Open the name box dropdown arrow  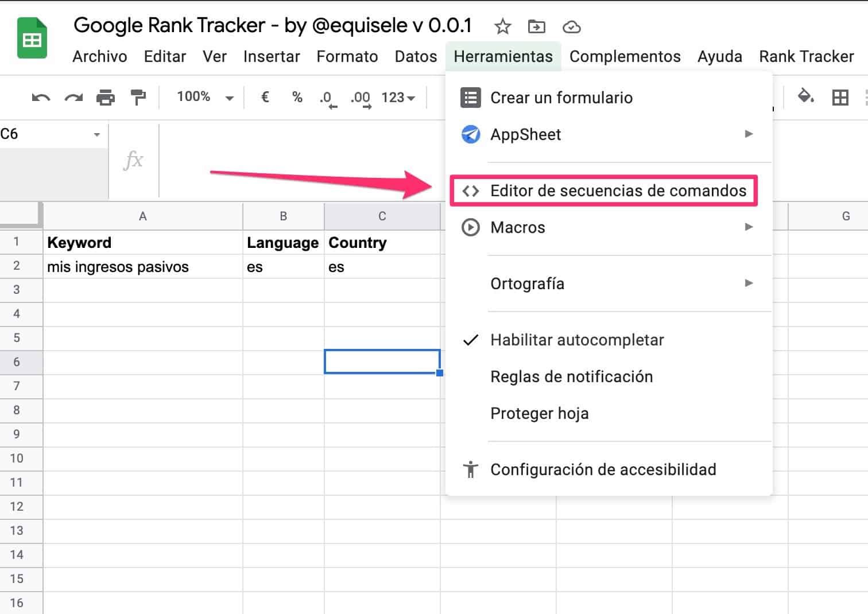point(96,135)
